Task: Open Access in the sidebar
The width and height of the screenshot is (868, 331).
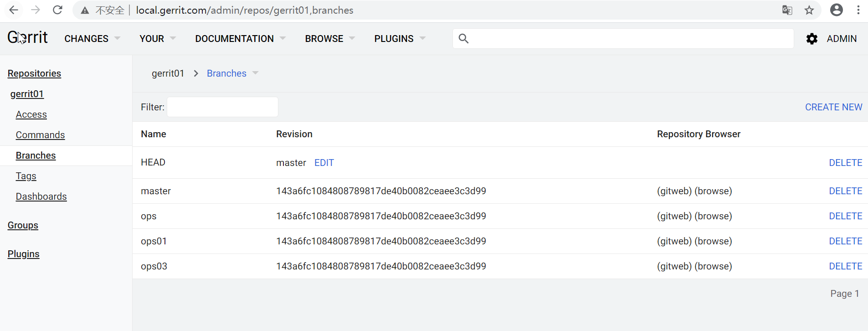Action: [31, 114]
